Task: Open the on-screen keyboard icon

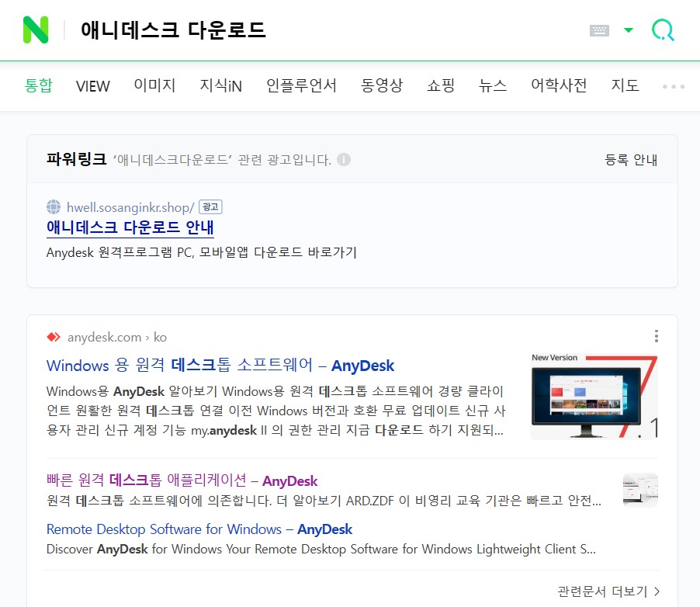Action: (x=599, y=30)
